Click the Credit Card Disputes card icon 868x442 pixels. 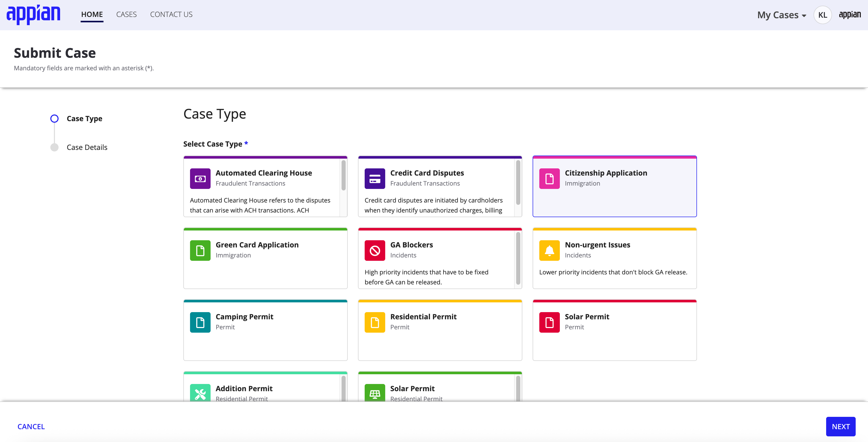[x=375, y=179]
